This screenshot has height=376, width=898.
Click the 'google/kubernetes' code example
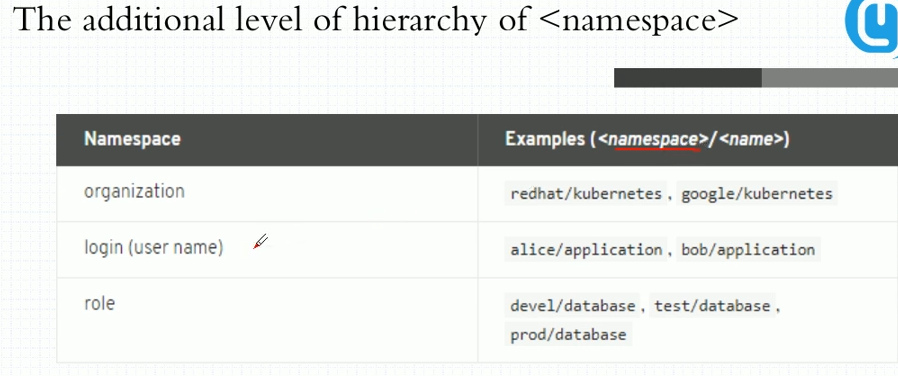coord(757,194)
